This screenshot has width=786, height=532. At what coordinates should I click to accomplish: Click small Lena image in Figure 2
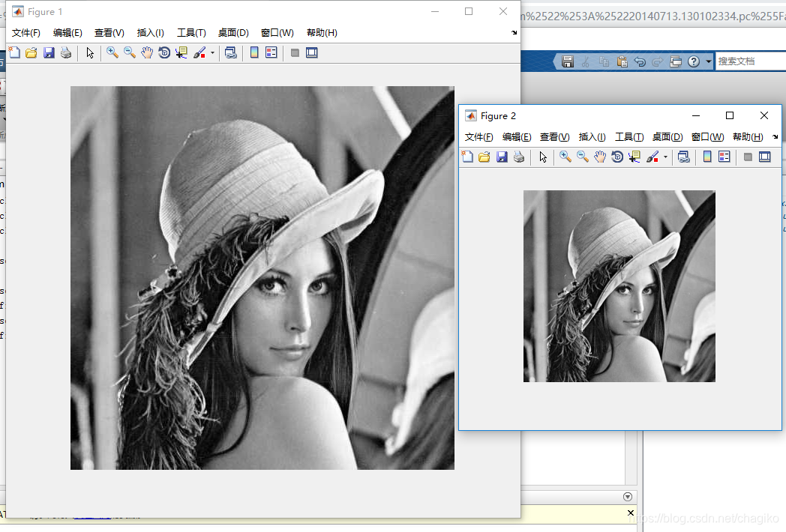tap(619, 286)
